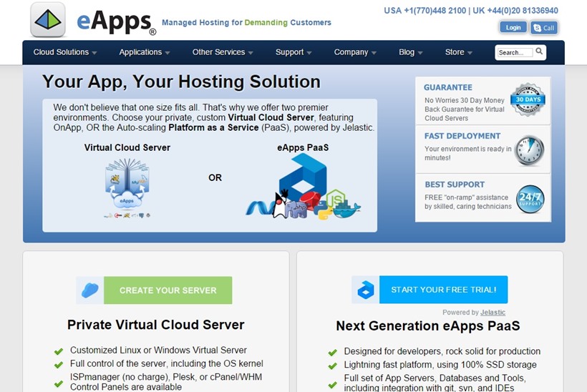
Task: Click the checkmark beside Customized Linux or Windows
Action: click(x=59, y=351)
